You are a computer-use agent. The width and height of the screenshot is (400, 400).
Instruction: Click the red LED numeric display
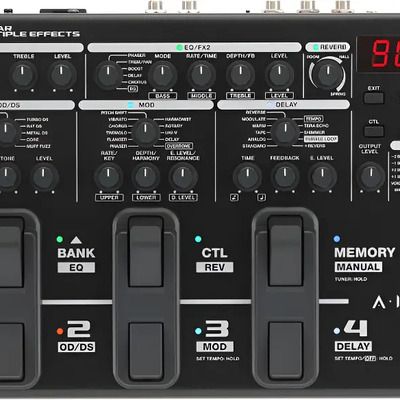(378, 54)
